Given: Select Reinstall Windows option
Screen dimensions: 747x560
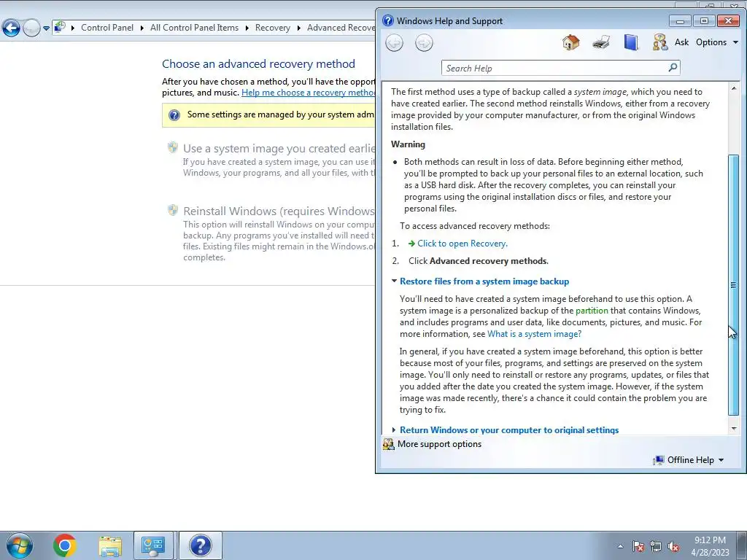Looking at the screenshot, I should point(279,211).
